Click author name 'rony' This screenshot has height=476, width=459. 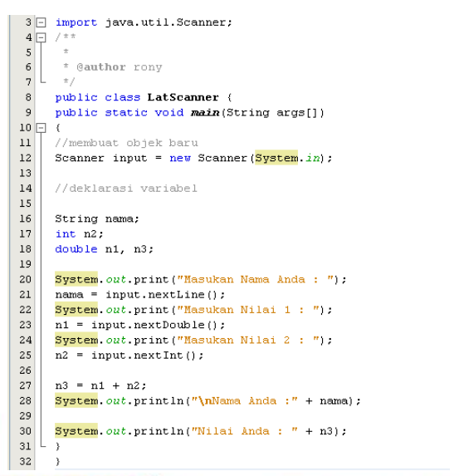(148, 67)
